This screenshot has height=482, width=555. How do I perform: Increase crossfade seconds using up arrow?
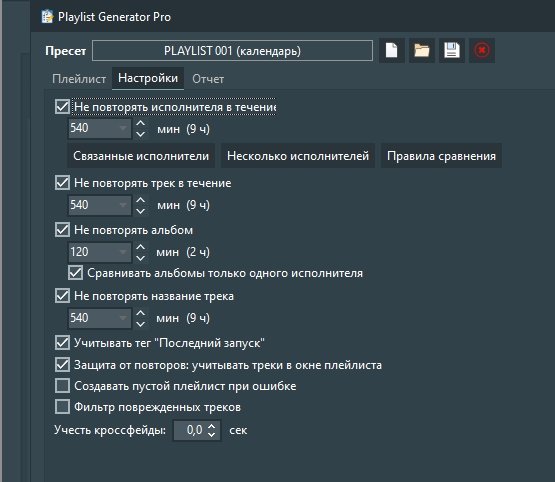(211, 426)
